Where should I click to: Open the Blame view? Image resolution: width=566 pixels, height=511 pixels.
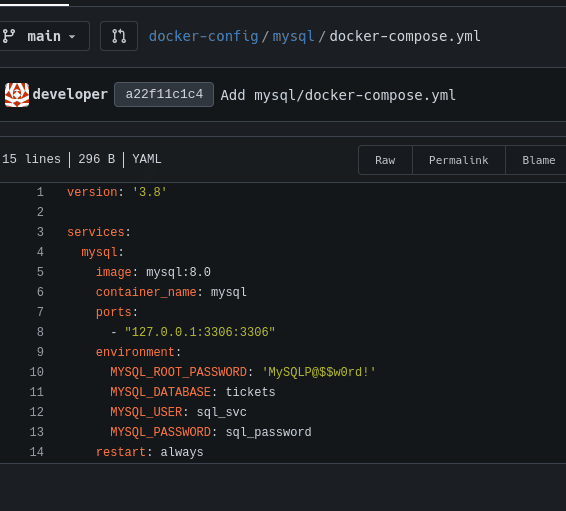538,160
